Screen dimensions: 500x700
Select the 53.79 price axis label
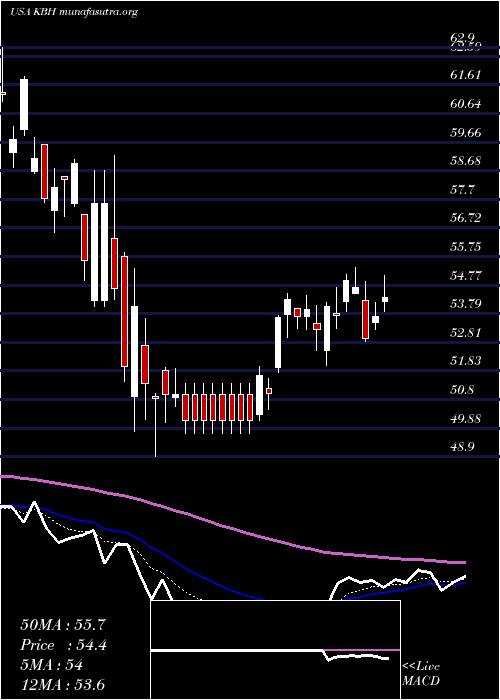[466, 304]
